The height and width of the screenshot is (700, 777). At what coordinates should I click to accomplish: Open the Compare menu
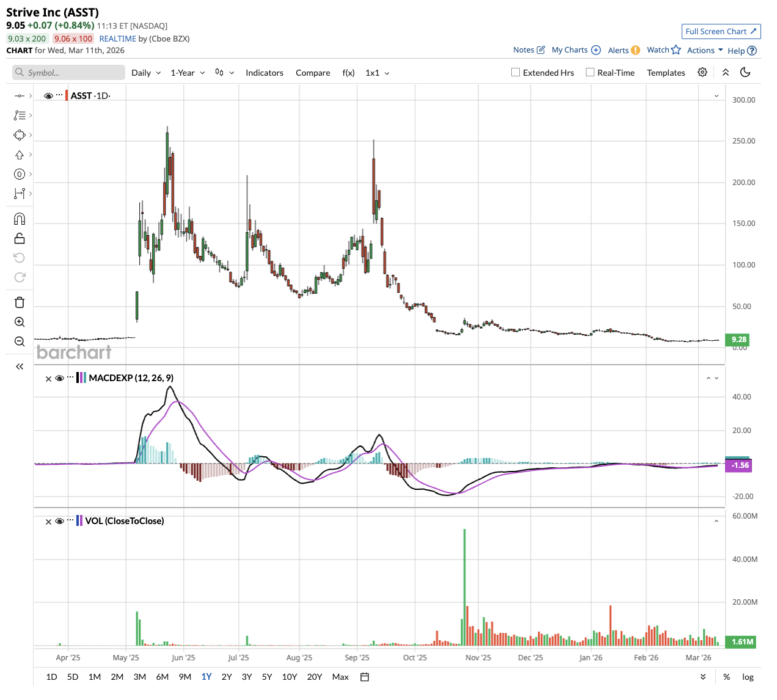pos(313,72)
